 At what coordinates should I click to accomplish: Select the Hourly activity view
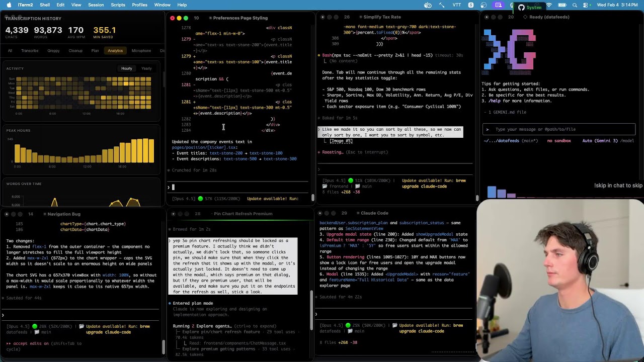[x=126, y=68]
